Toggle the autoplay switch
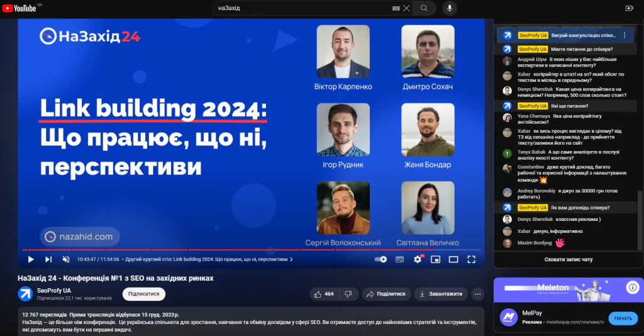 point(380,259)
